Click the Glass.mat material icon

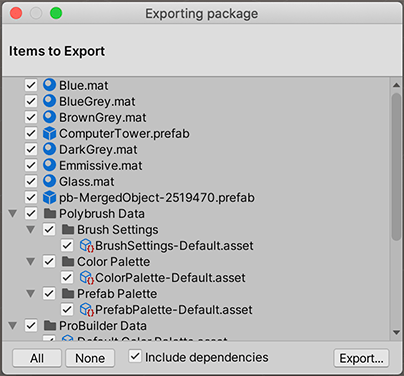pyautogui.click(x=49, y=181)
